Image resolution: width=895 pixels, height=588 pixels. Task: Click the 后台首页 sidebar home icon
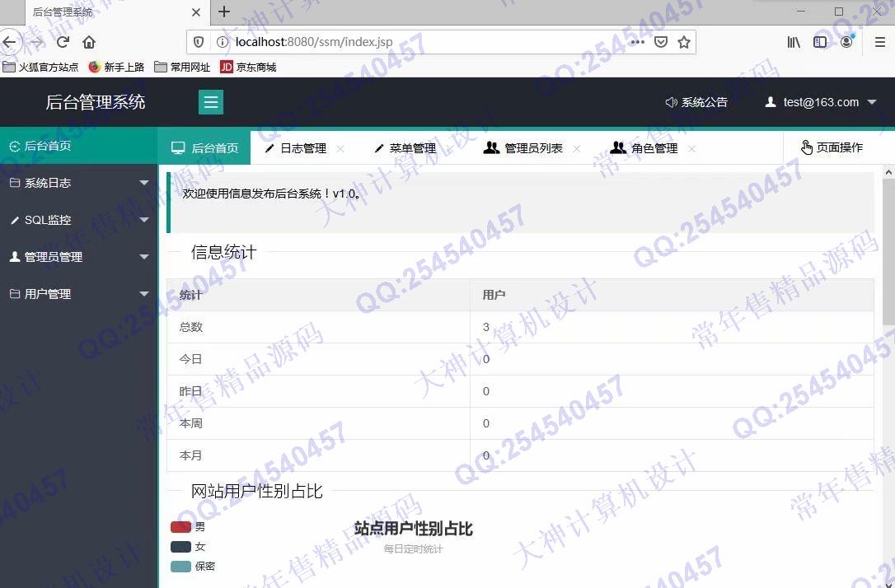click(x=15, y=146)
